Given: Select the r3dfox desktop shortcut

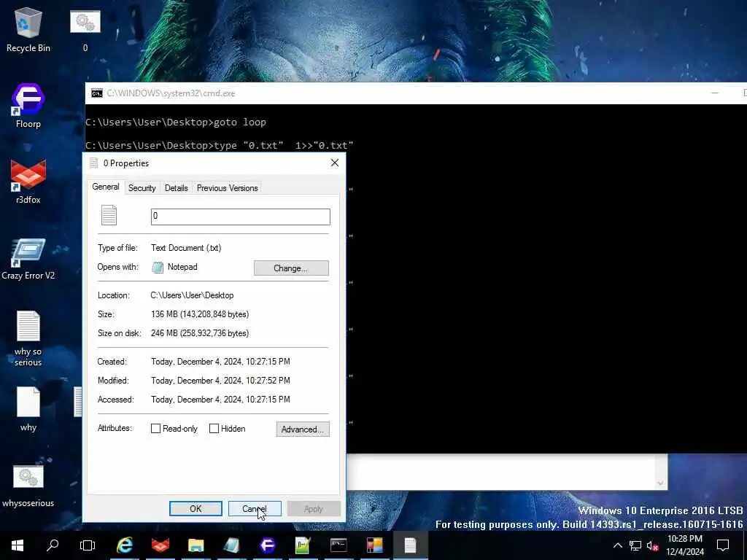Looking at the screenshot, I should 28,182.
